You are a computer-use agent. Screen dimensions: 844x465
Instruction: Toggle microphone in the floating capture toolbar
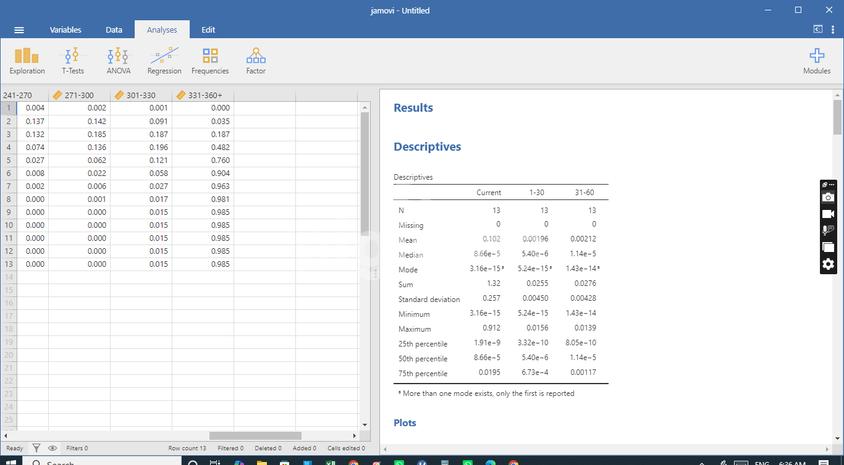[828, 230]
